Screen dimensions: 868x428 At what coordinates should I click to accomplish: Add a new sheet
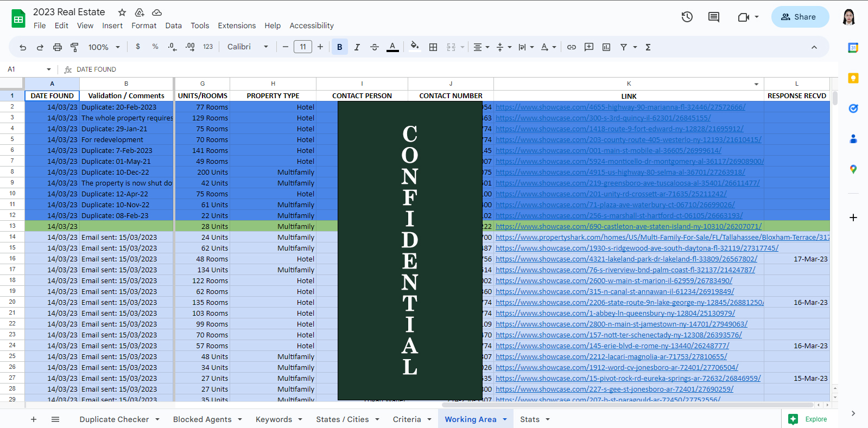(x=34, y=419)
